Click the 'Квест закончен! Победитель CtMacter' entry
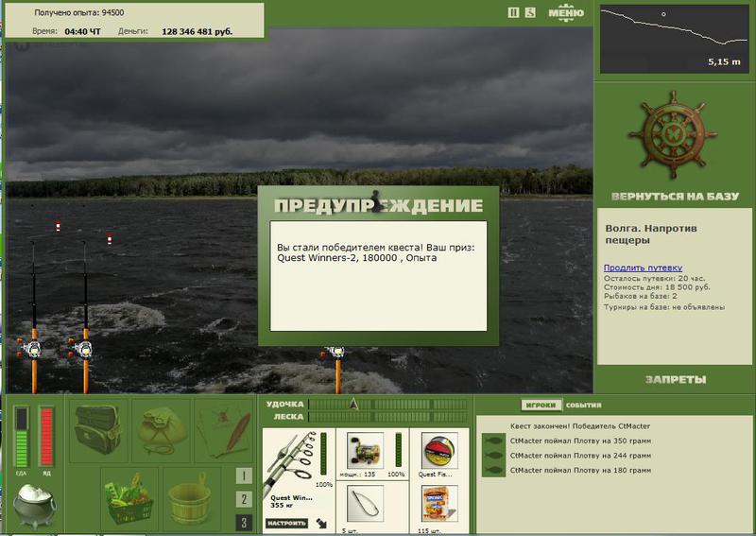Viewport: 756px width, 536px height. coord(580,426)
